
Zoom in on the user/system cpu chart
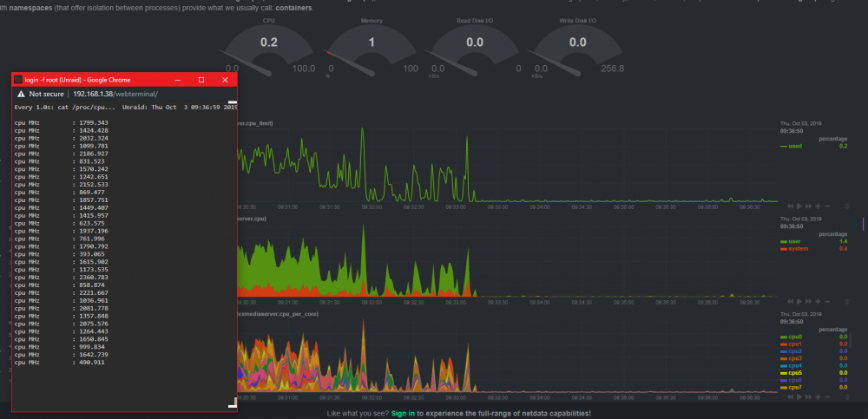pos(818,301)
